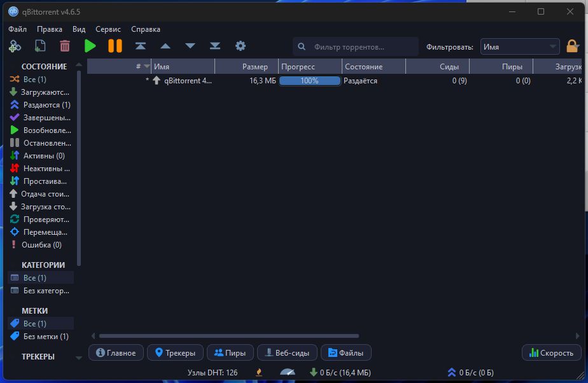
Task: Pause torrents with the orange pause icon
Action: click(115, 46)
